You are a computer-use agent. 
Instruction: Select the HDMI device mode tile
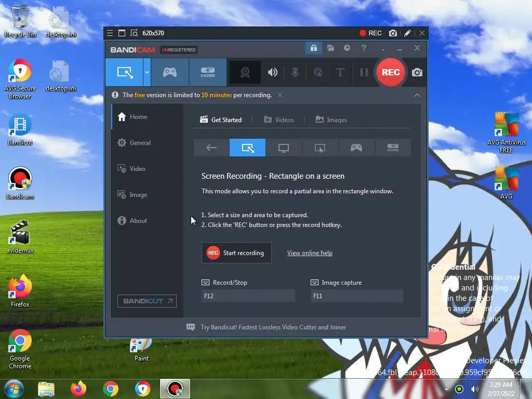(393, 148)
